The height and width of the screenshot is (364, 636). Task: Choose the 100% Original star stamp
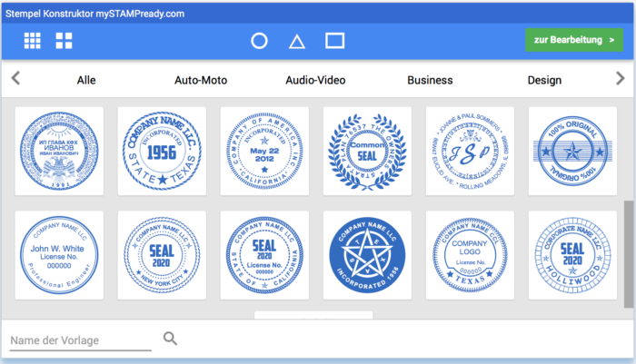(x=572, y=152)
